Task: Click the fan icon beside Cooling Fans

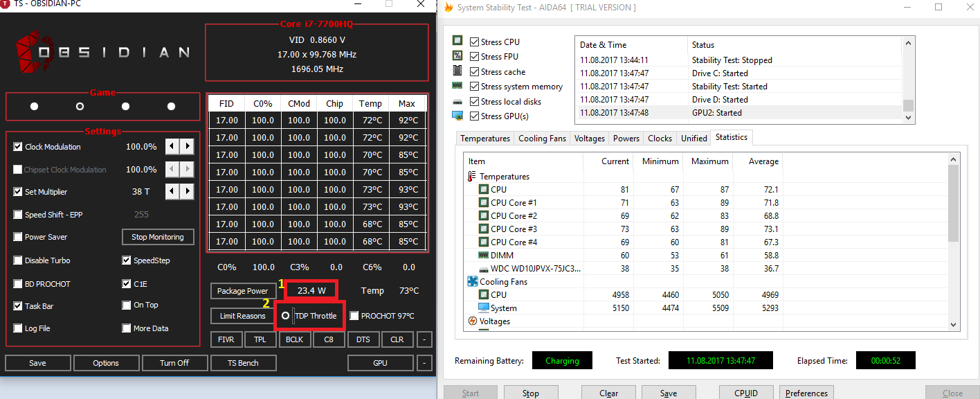Action: [x=473, y=282]
